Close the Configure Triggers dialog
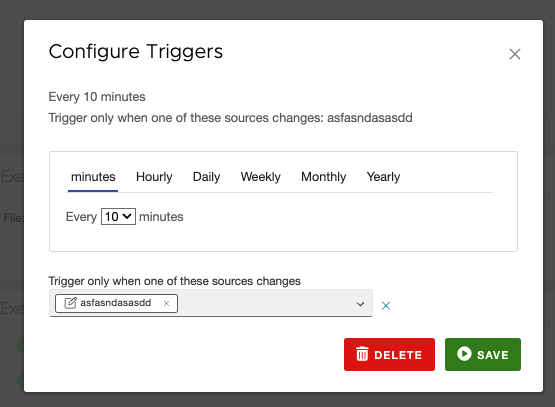 tap(515, 54)
